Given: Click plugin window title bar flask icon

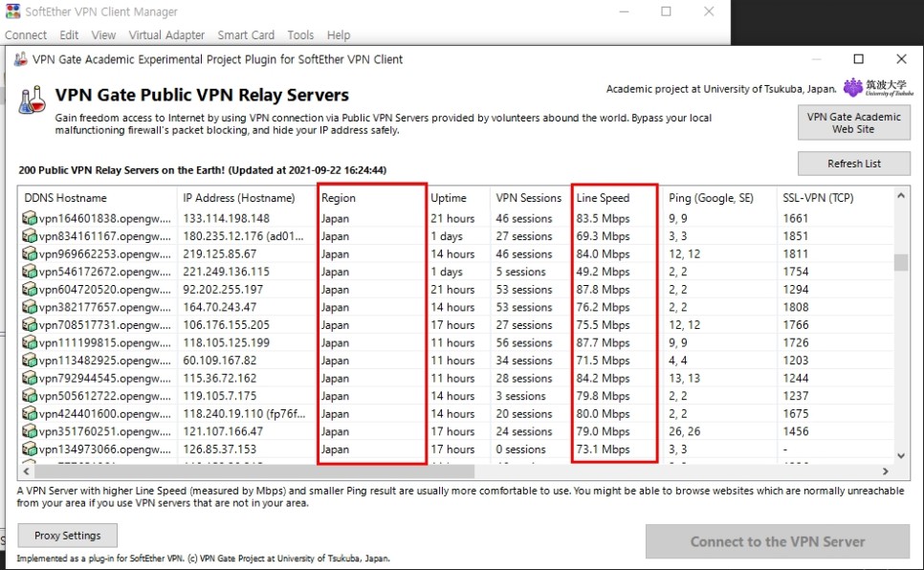Looking at the screenshot, I should (21, 59).
